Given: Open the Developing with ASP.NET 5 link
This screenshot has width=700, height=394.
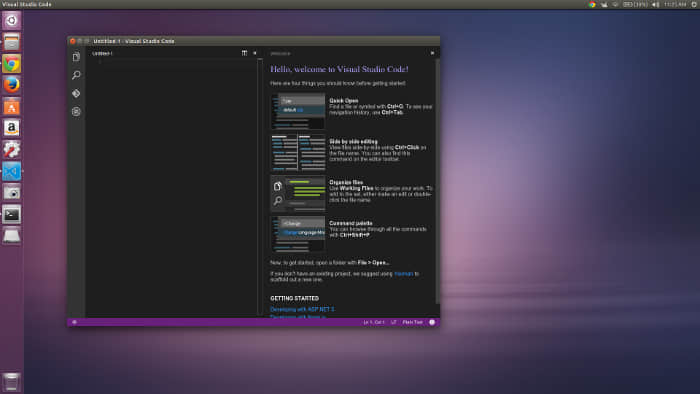Looking at the screenshot, I should pyautogui.click(x=302, y=309).
